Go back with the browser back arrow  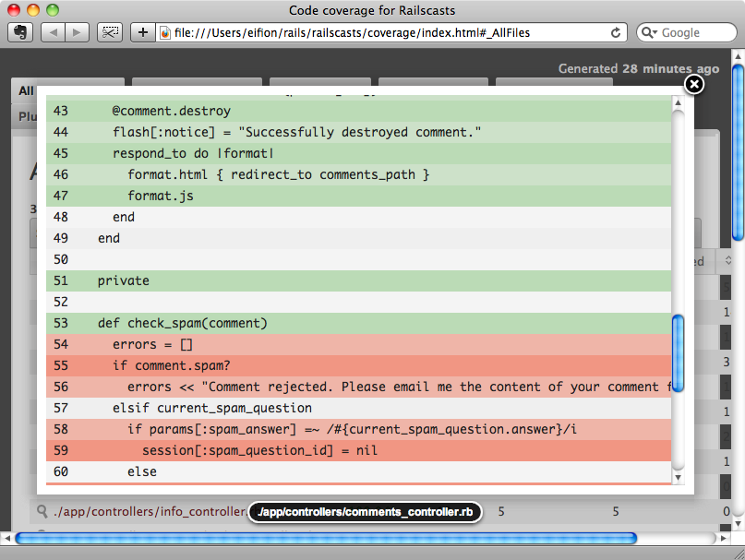click(x=53, y=32)
